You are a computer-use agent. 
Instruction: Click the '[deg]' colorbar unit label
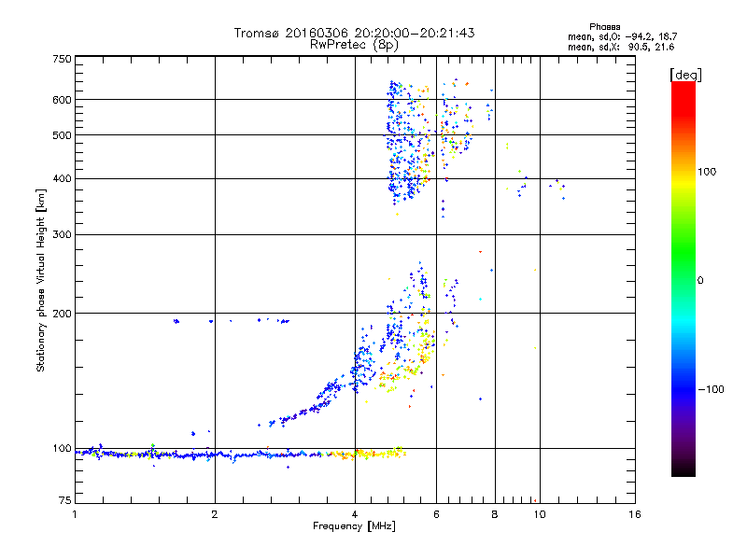click(685, 76)
